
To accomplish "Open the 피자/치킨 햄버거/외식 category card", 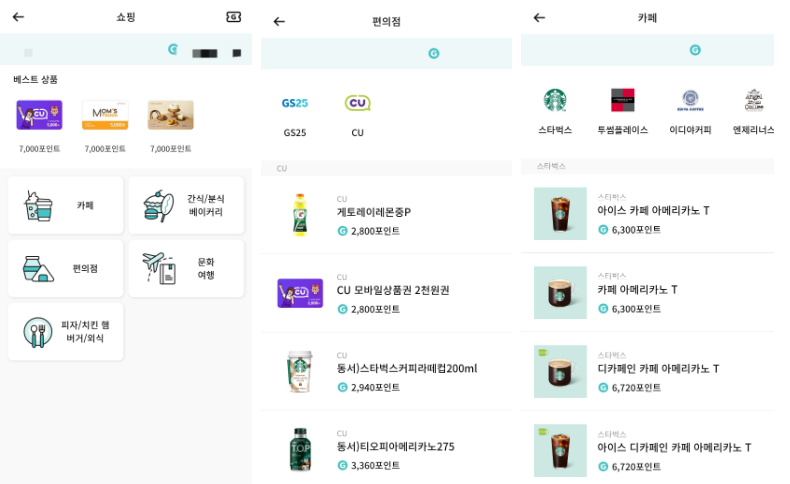I will [65, 332].
